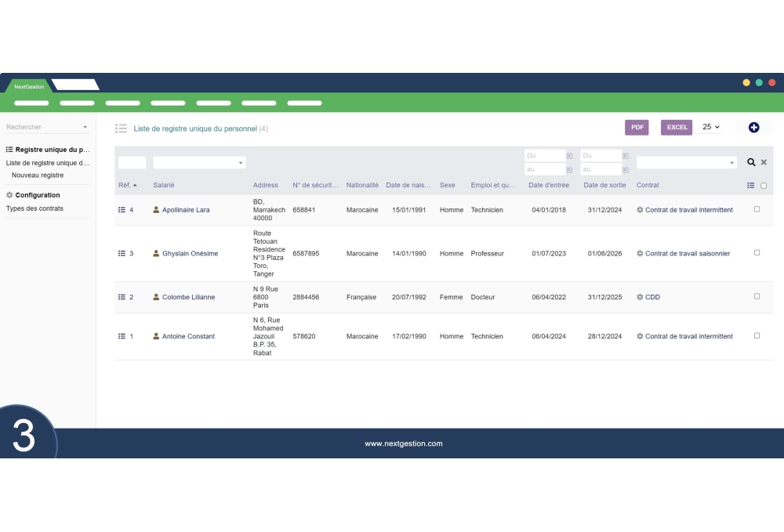This screenshot has height=532, width=784.
Task: Clear filters with the X icon
Action: (x=764, y=162)
